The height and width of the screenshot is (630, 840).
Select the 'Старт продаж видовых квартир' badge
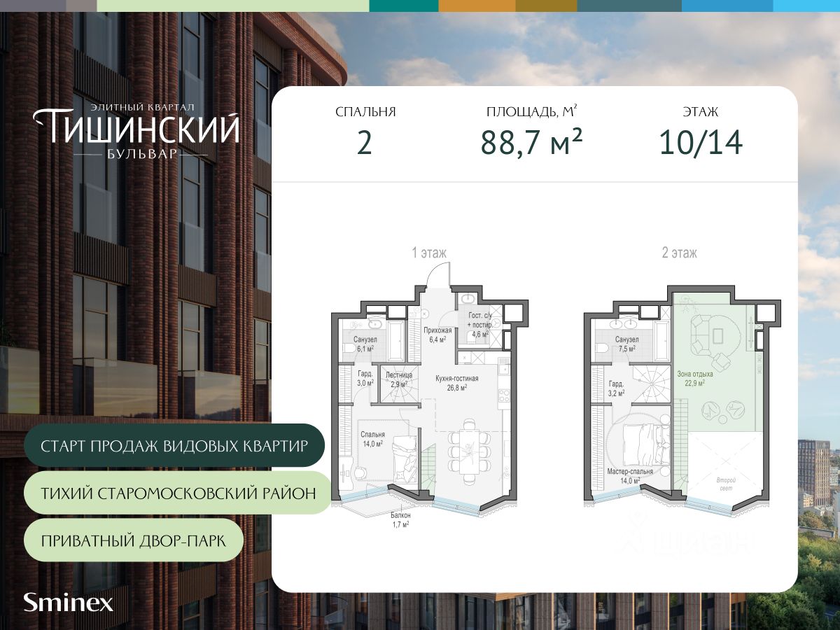(x=174, y=446)
